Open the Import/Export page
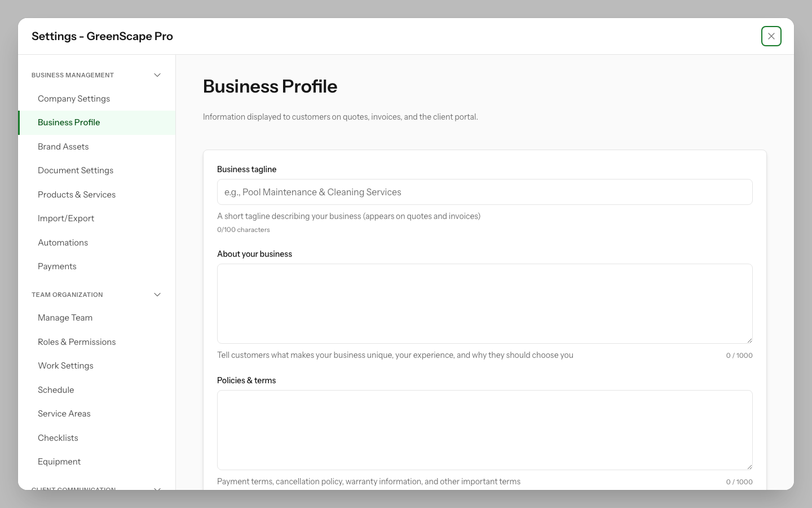812x508 pixels. click(66, 218)
